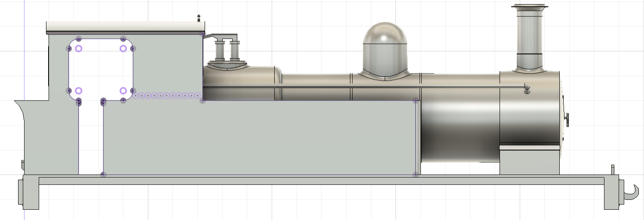Click the sketch point at the doorway bottom
644x220 pixels.
click(x=103, y=174)
